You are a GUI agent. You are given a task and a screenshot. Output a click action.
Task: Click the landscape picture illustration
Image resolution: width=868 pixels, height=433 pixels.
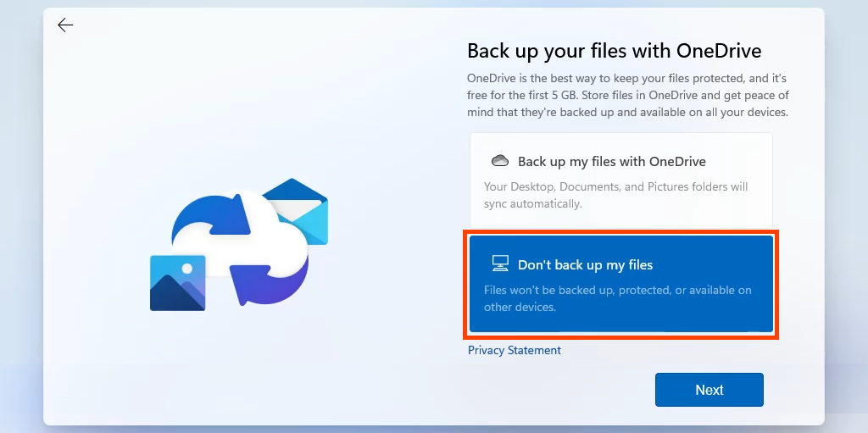pyautogui.click(x=178, y=283)
